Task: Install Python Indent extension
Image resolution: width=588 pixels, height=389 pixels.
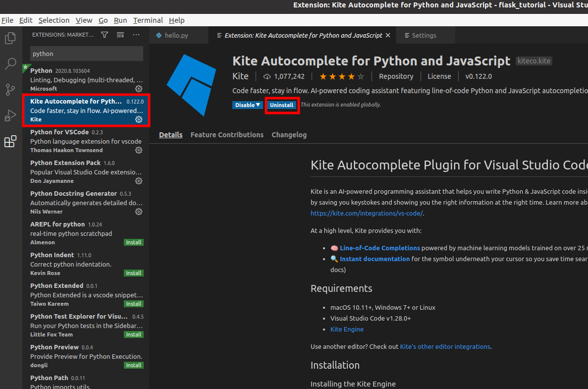Action: 133,273
